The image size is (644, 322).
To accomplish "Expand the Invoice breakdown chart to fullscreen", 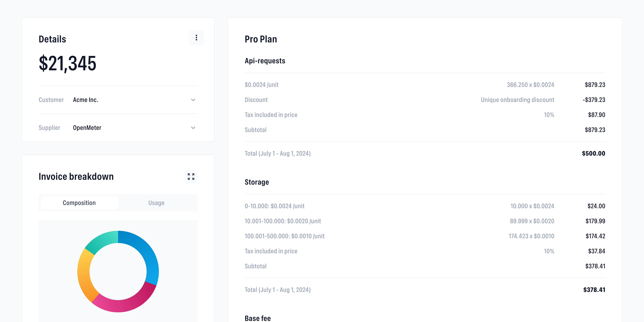I will (x=191, y=177).
